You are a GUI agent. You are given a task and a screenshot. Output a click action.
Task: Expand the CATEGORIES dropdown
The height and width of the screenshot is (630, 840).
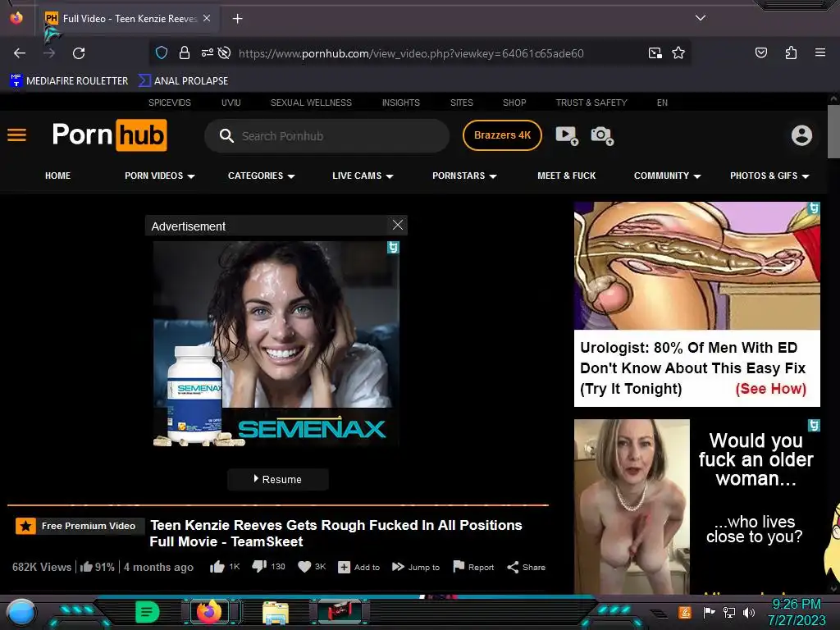(262, 176)
